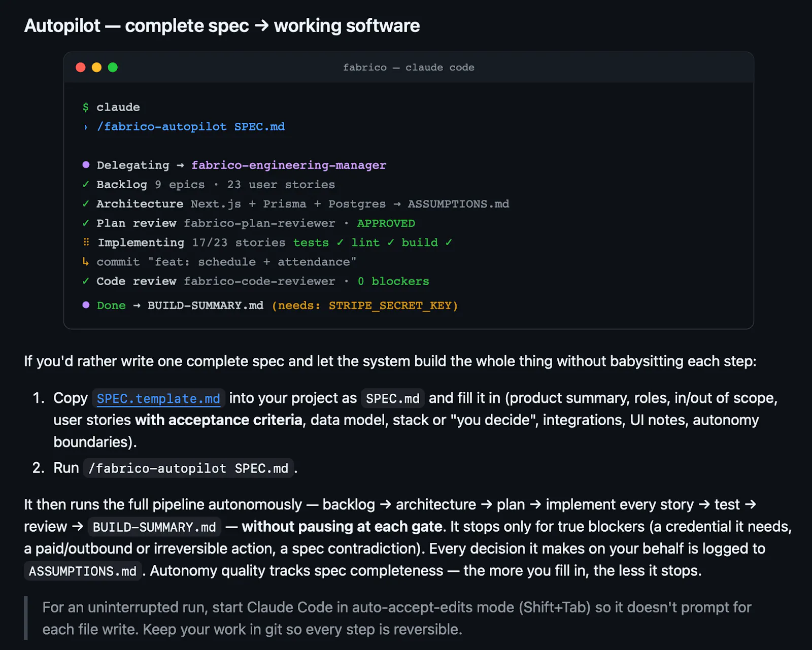This screenshot has width=812, height=650.
Task: Click the green APPROVED status text
Action: 386,223
